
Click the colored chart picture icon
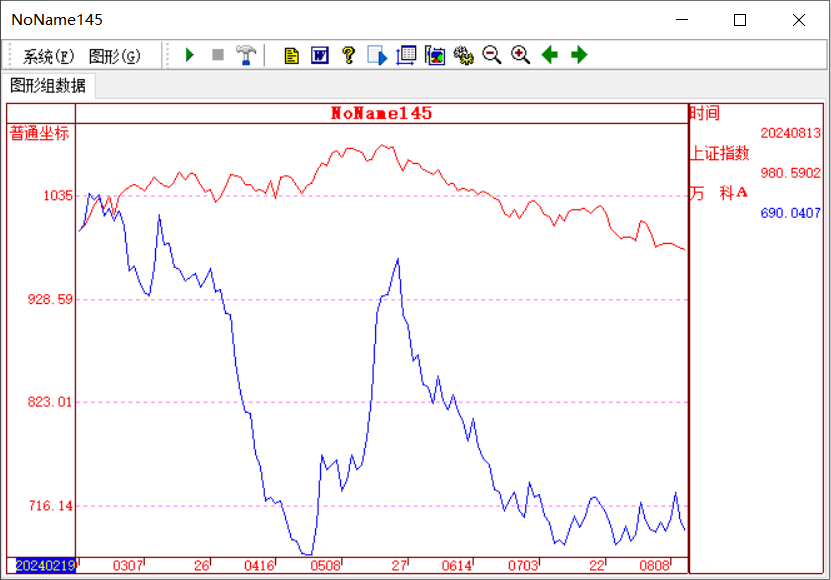tap(435, 55)
